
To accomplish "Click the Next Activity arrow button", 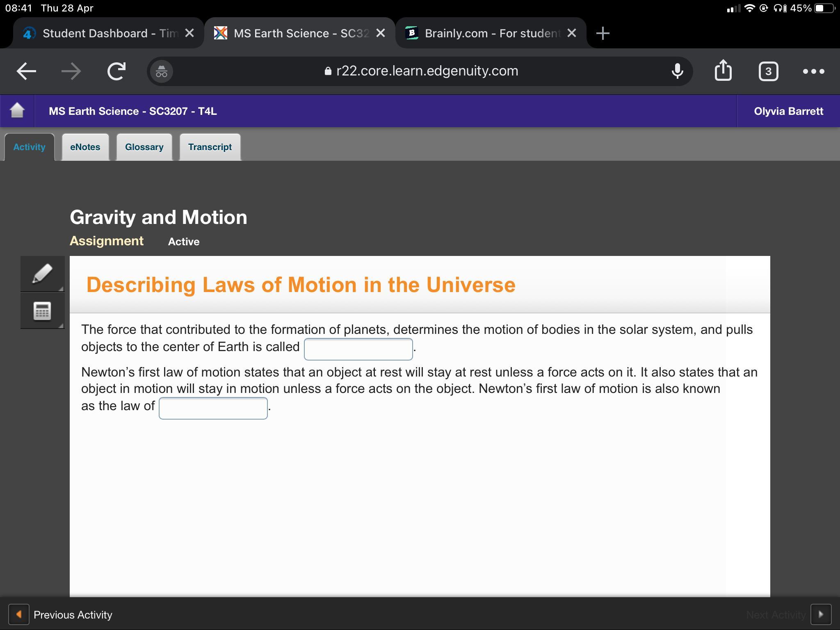I will pyautogui.click(x=821, y=615).
